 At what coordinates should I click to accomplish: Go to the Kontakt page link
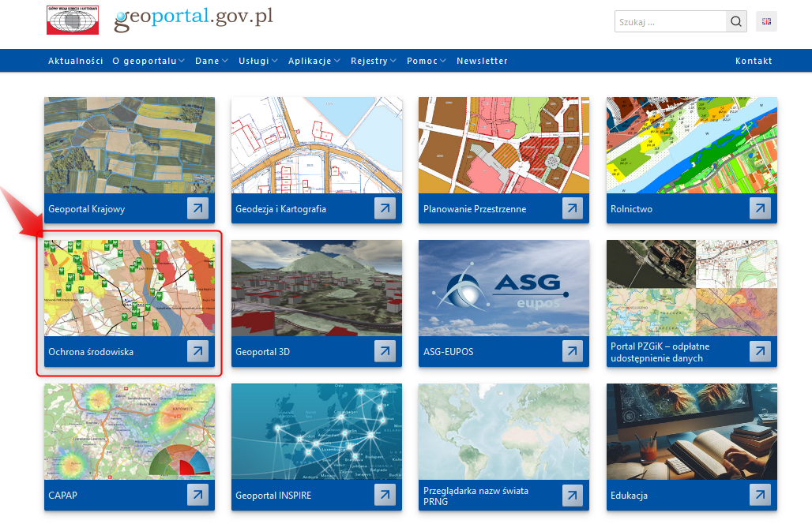click(x=754, y=61)
